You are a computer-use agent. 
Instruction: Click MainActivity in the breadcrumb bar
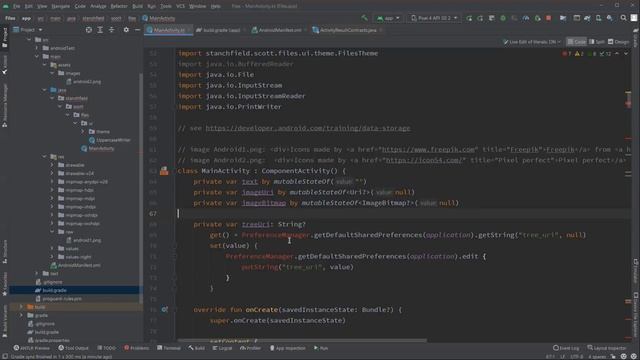[x=159, y=18]
